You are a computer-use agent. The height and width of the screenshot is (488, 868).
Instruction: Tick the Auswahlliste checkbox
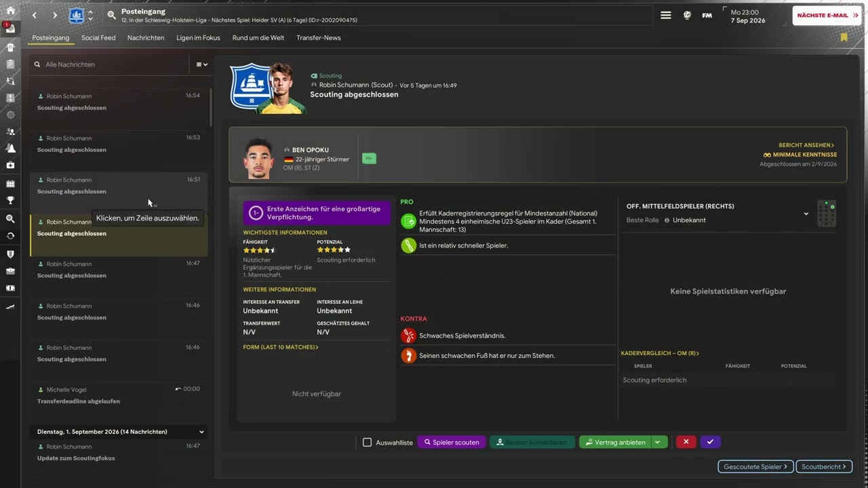point(367,442)
